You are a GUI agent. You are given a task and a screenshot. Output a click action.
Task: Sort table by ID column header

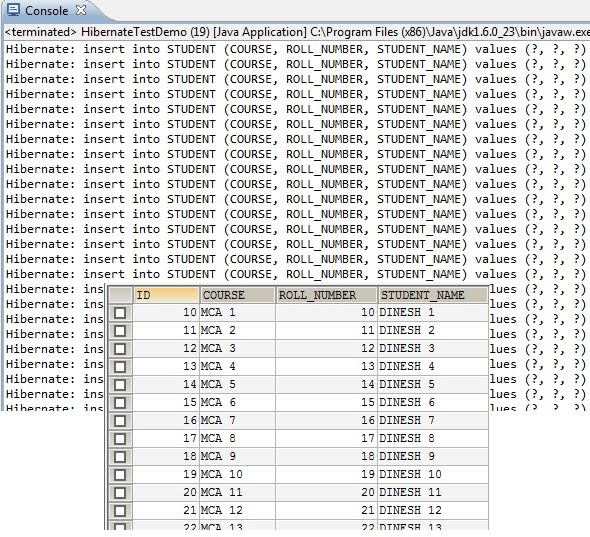166,295
